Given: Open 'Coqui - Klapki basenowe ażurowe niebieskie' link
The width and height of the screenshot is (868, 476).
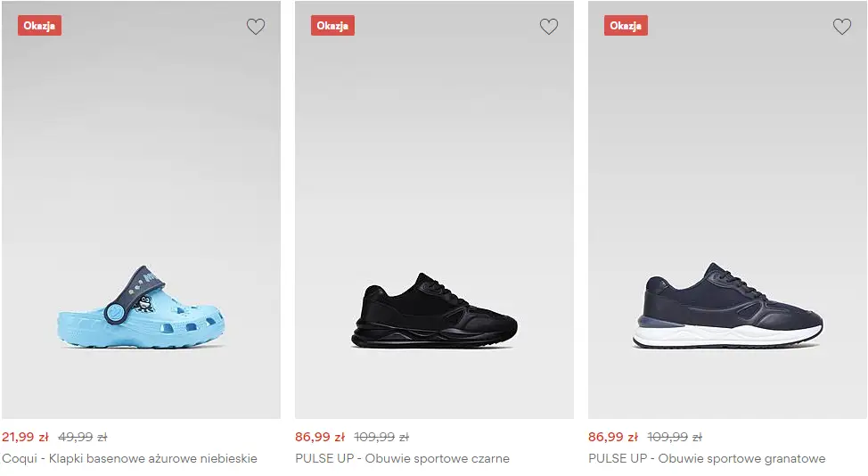Looking at the screenshot, I should (x=129, y=458).
